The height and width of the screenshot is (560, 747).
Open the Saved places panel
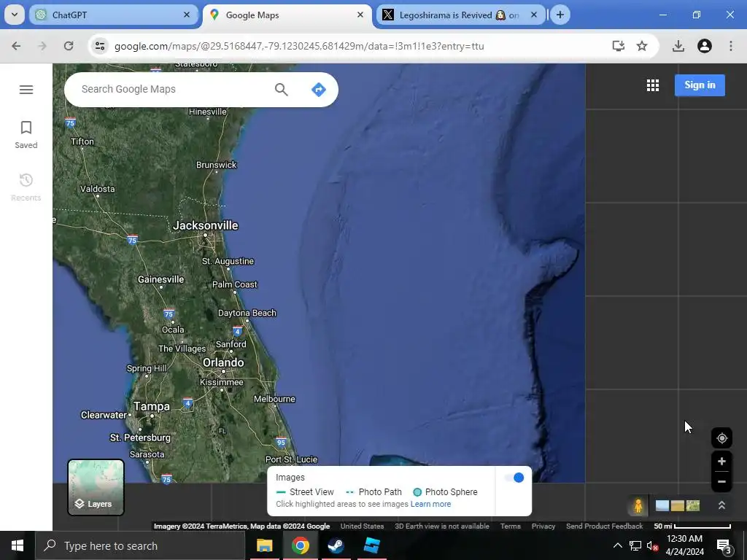pyautogui.click(x=26, y=135)
